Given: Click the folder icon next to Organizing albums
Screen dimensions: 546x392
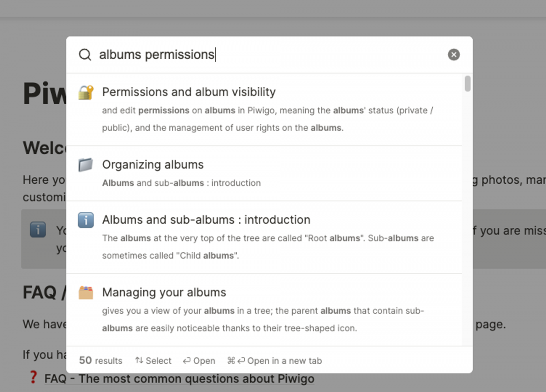Looking at the screenshot, I should [86, 165].
